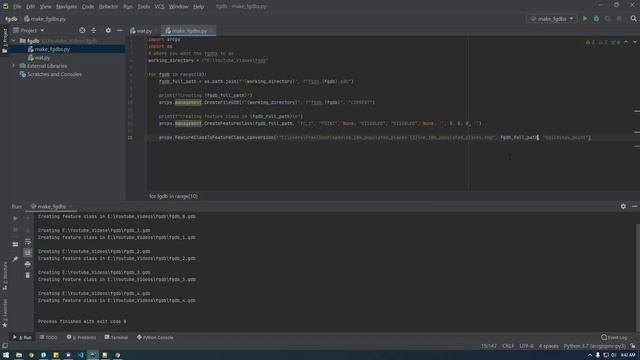Viewport: 640px width, 360px height.
Task: Open Run panel gear settings
Action: click(x=623, y=207)
